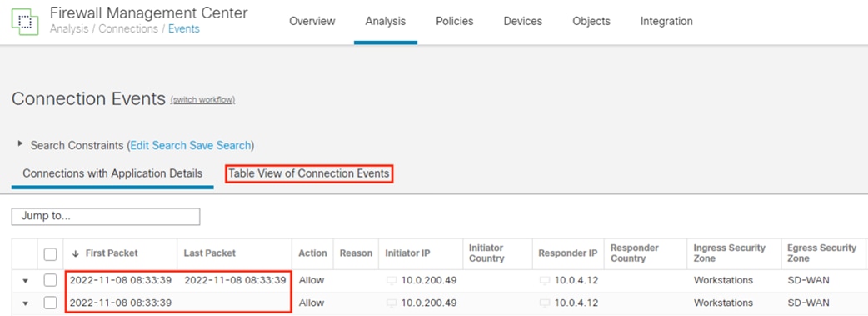Sort by Ingress Security Zone column header
The width and height of the screenshot is (868, 316).
[729, 253]
